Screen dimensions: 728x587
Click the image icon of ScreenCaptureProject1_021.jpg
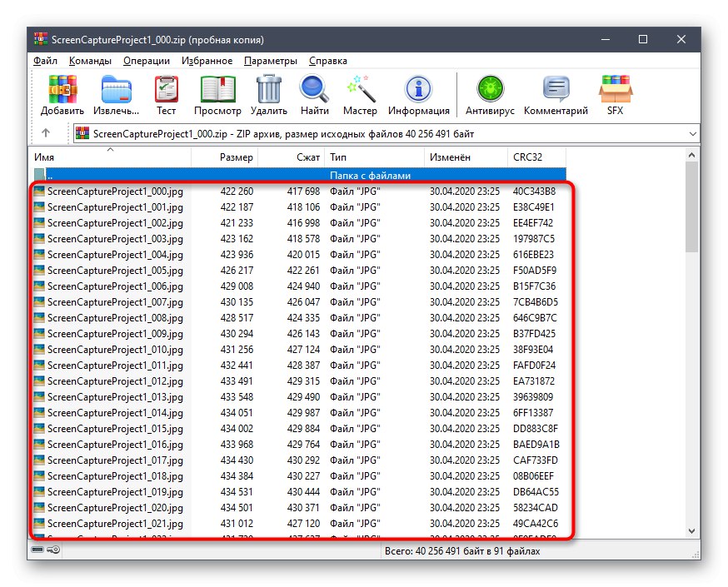tap(39, 524)
